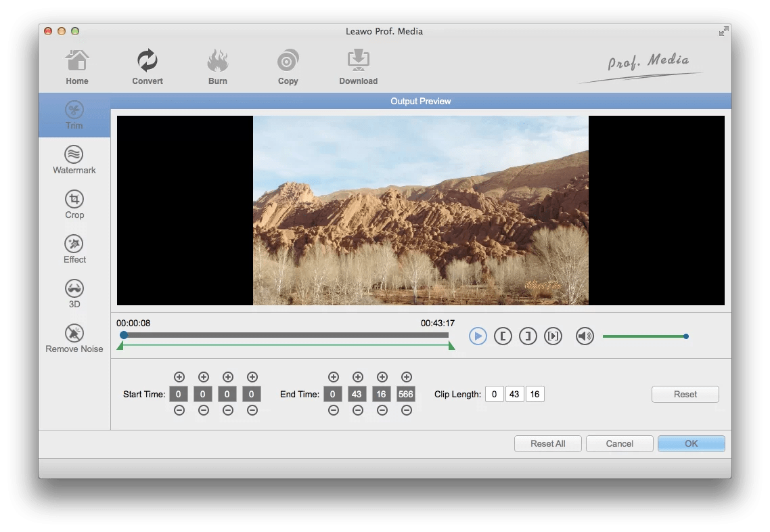770x532 pixels.
Task: Preview the trimmed clip segment
Action: pyautogui.click(x=553, y=336)
